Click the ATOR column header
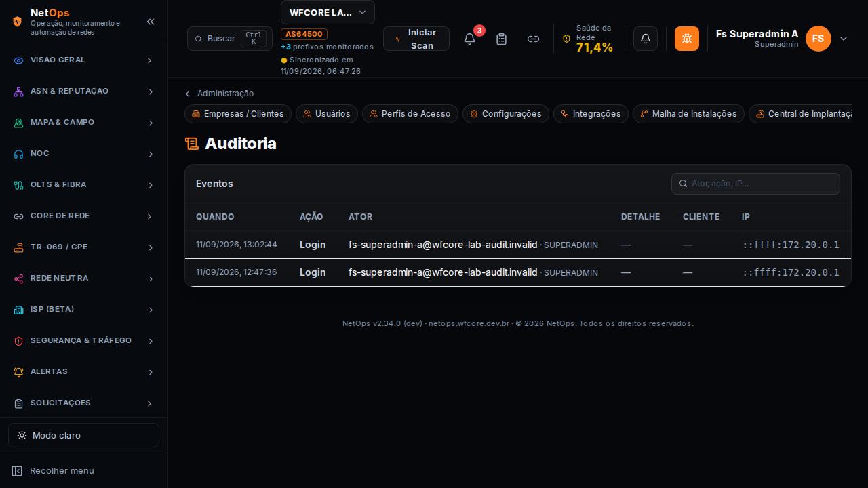Image resolution: width=868 pixels, height=488 pixels. click(360, 217)
